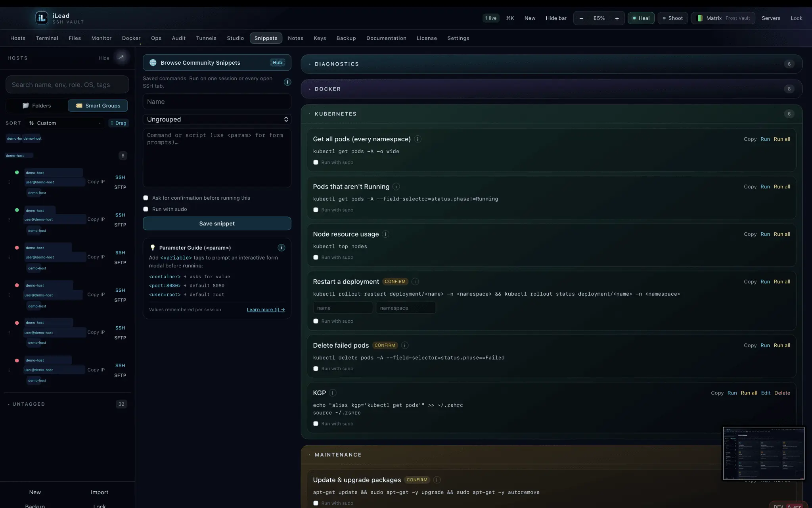Toggle Run with sudo for Get all pods
812x508 pixels.
[316, 162]
